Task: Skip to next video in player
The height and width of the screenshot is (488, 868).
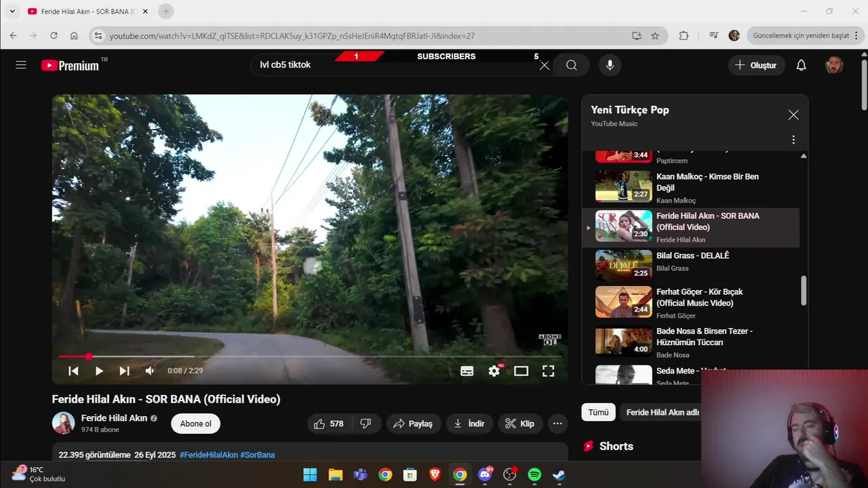Action: pos(124,371)
